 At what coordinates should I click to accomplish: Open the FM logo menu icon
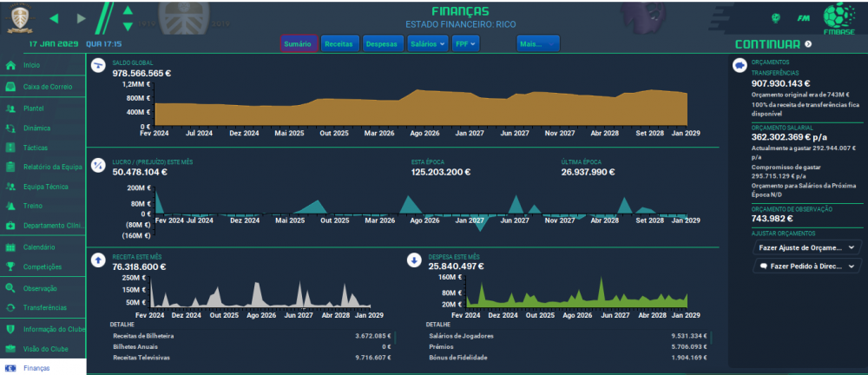[804, 17]
